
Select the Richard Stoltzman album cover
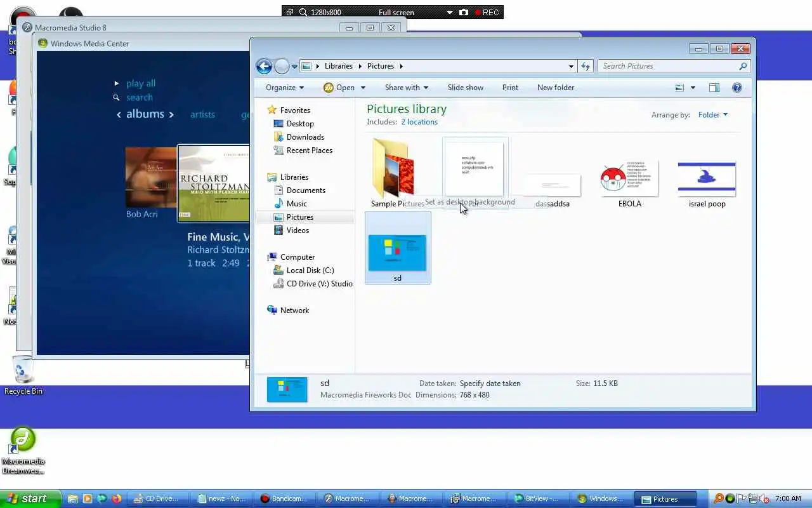pos(214,184)
